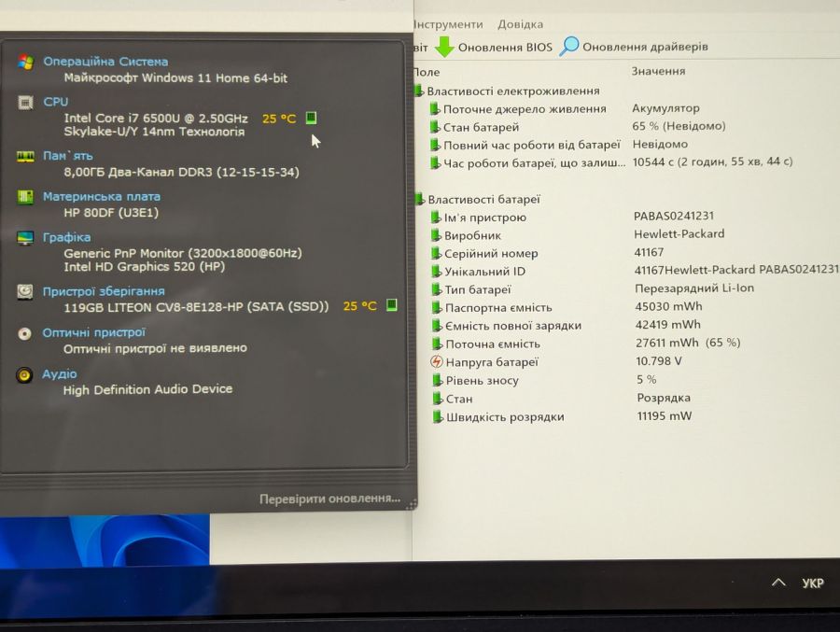
Task: Click the icon beside Ім'я пристрою
Action: coord(436,218)
